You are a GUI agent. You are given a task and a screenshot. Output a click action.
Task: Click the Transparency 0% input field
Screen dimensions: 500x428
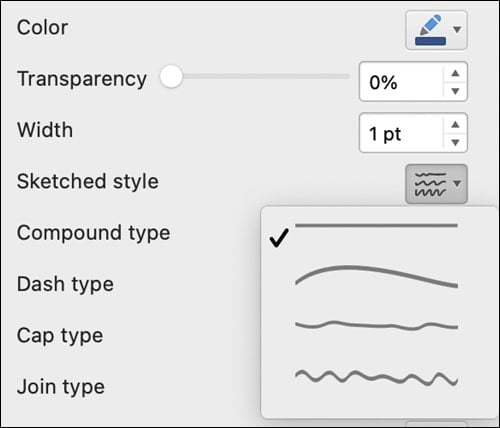401,82
